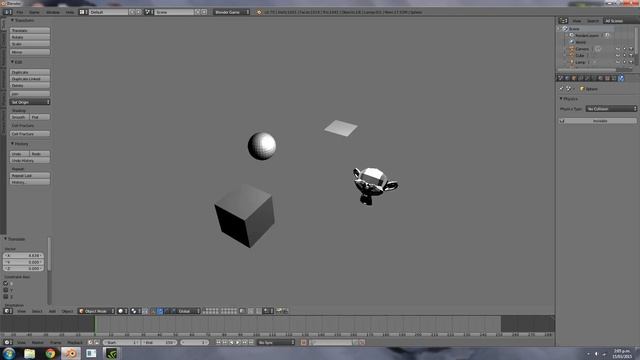Toggle Cube selectability arrow in outliner
This screenshot has width=640, height=360.
click(x=624, y=56)
